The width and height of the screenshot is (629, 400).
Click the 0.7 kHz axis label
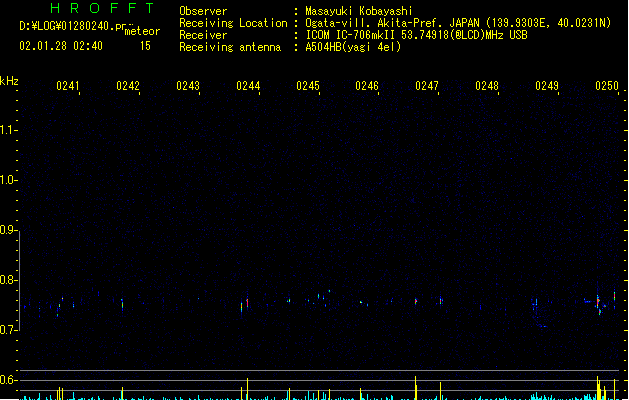click(x=8, y=330)
